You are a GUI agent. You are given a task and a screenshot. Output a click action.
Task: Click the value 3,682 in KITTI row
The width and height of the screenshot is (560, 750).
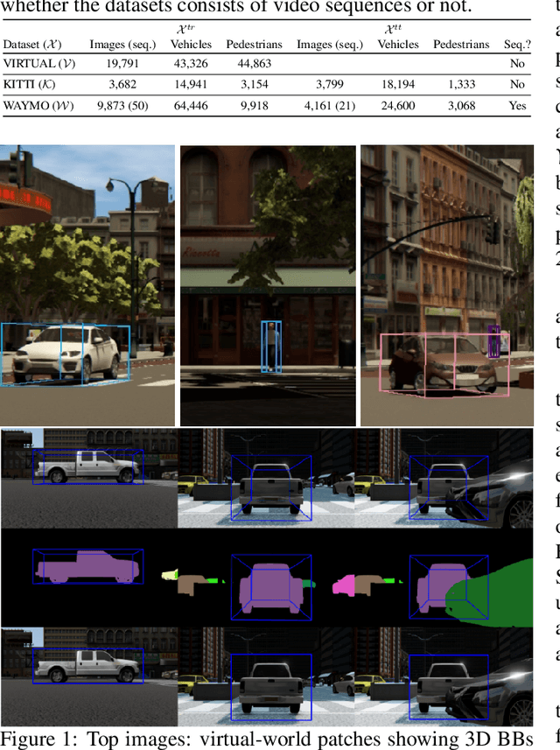122,85
